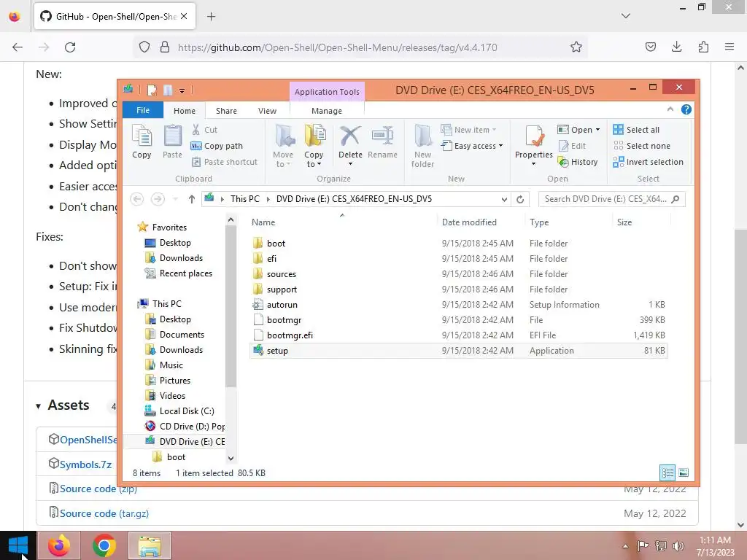Click the Edit command in Open group

(572, 146)
